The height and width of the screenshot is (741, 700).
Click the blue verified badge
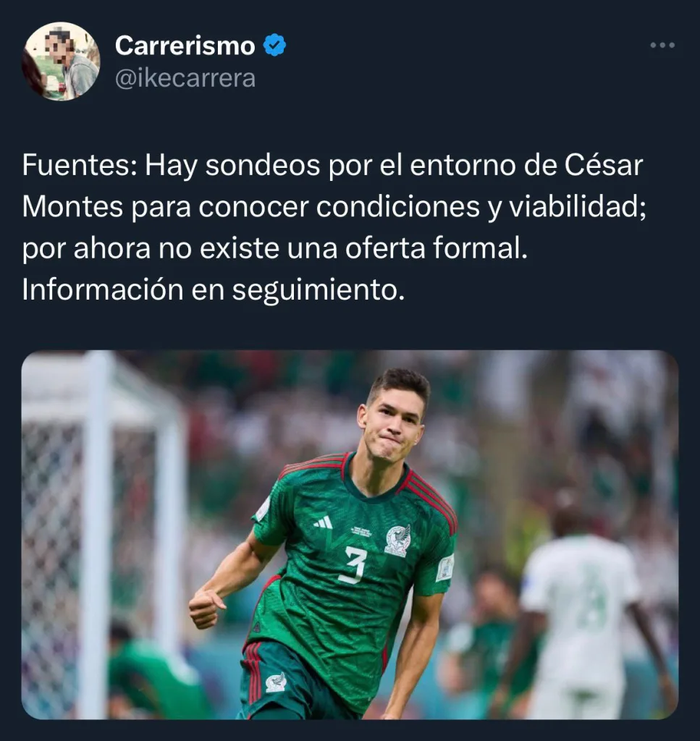(274, 46)
